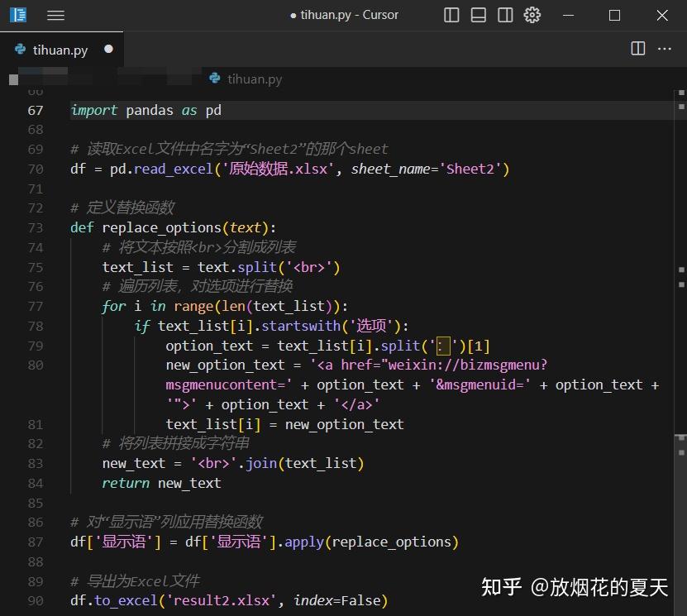Toggle the bottom panel layout icon

(479, 15)
